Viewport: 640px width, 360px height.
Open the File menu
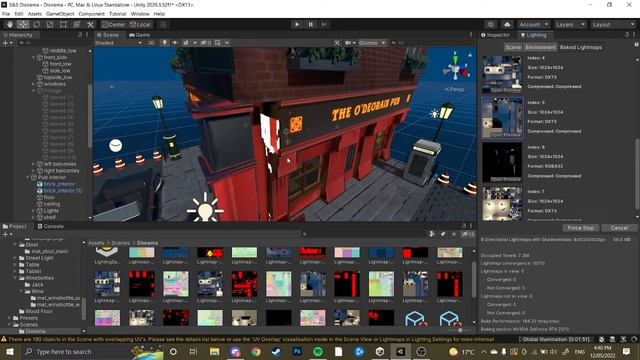[x=6, y=14]
